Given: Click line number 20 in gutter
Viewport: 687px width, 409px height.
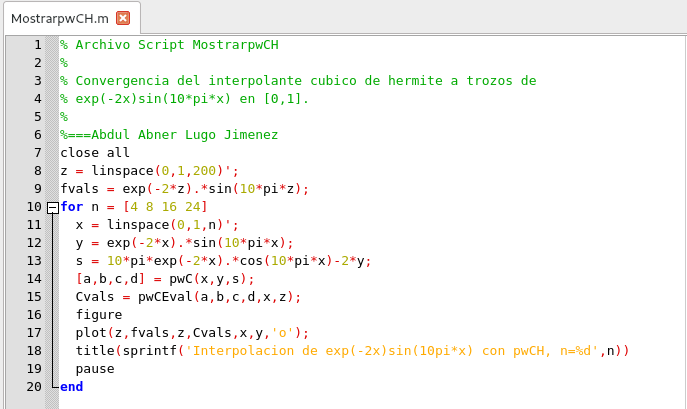Looking at the screenshot, I should click(34, 386).
